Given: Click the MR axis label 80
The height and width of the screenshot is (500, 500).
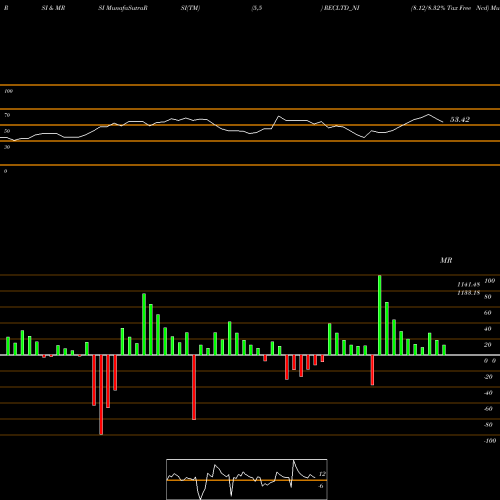Looking at the screenshot, I should click(488, 297).
